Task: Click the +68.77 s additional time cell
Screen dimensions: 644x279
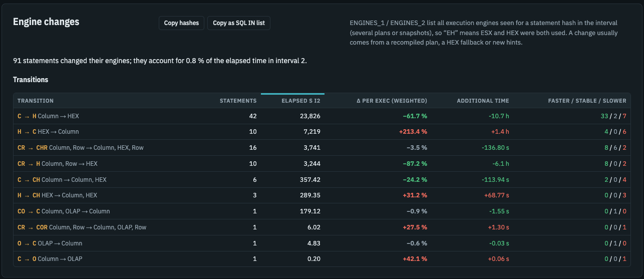Action: [x=496, y=195]
